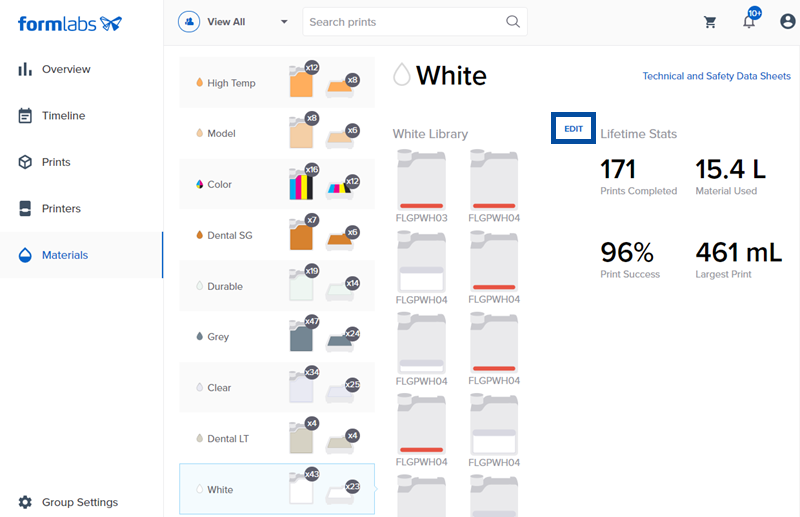Click the EDIT button

point(573,128)
